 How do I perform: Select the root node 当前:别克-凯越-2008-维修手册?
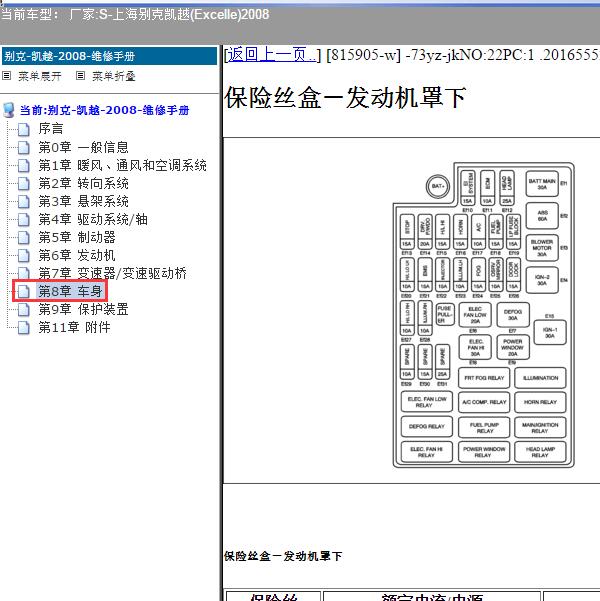(104, 110)
